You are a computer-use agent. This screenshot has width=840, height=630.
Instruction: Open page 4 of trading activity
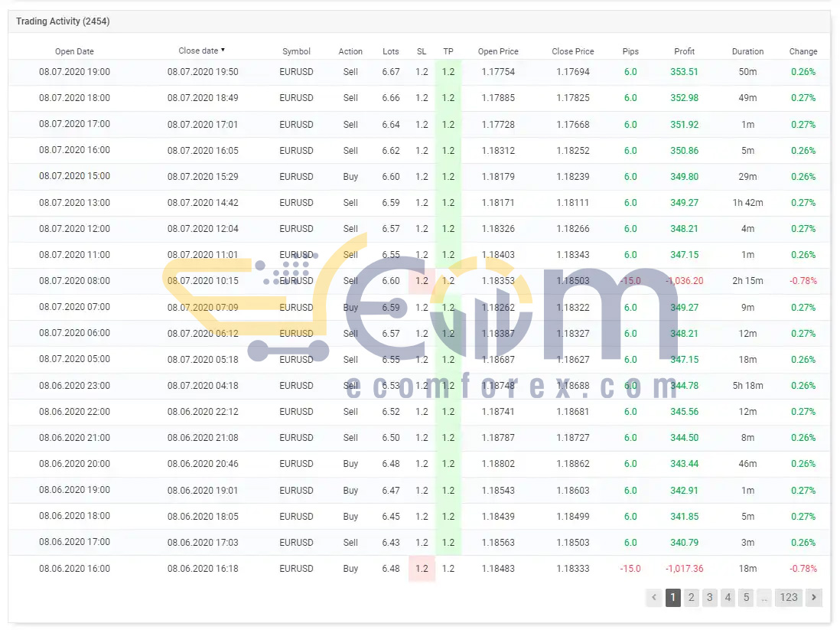tap(728, 597)
